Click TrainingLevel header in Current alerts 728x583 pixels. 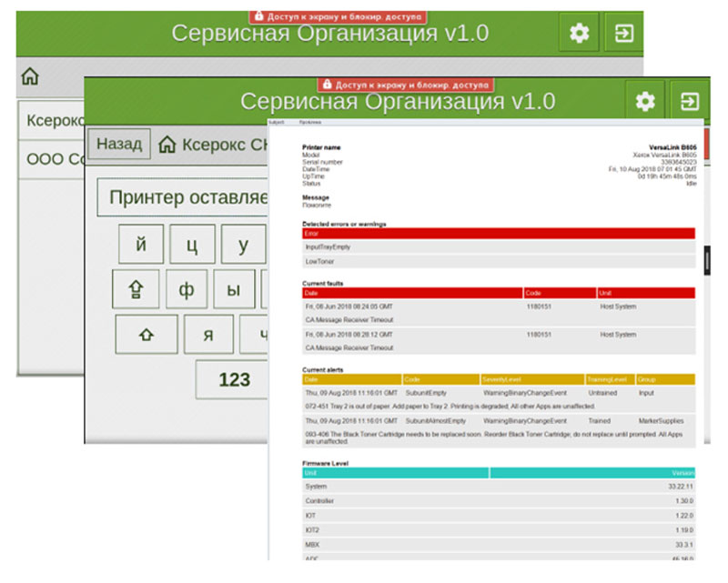coord(610,379)
